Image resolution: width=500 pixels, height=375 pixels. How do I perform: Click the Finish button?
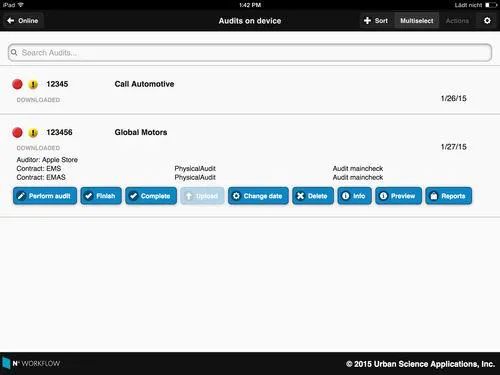101,196
